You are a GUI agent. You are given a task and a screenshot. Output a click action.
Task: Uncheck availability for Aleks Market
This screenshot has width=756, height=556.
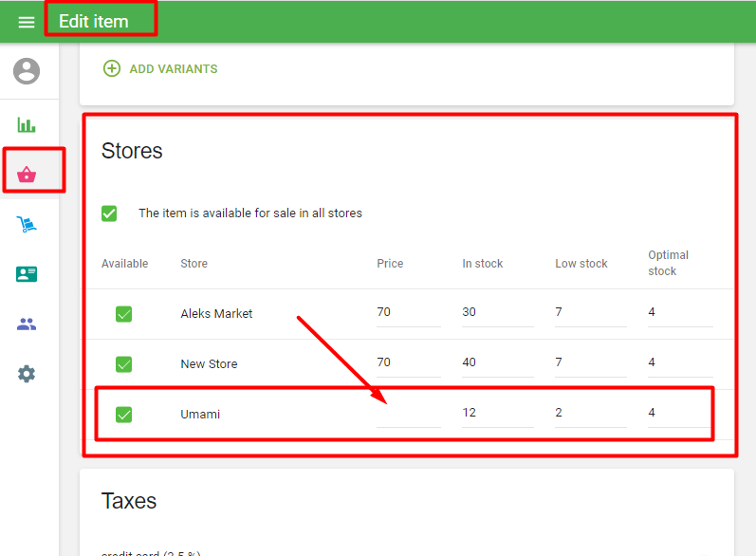[x=123, y=313]
